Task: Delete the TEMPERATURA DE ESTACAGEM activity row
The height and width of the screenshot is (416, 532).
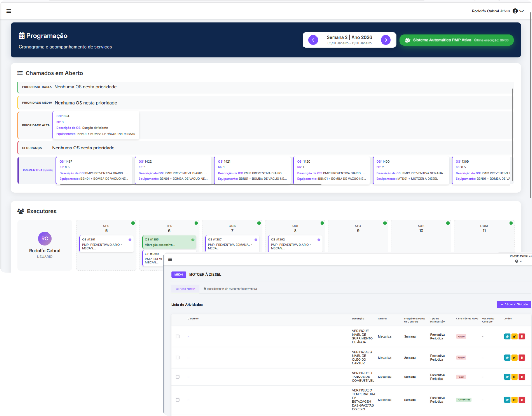Action: tap(521, 400)
